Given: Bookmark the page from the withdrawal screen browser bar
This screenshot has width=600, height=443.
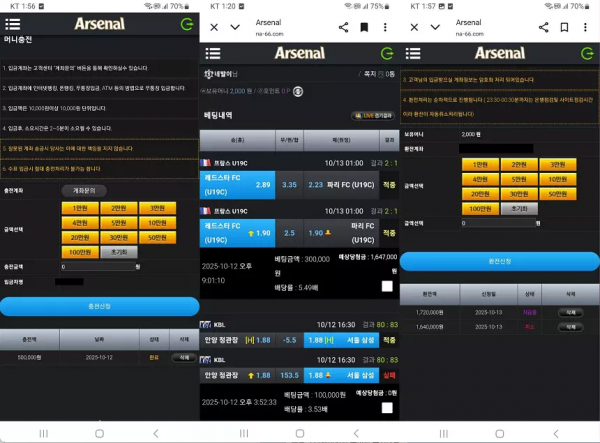Looking at the screenshot, I should pos(564,27).
